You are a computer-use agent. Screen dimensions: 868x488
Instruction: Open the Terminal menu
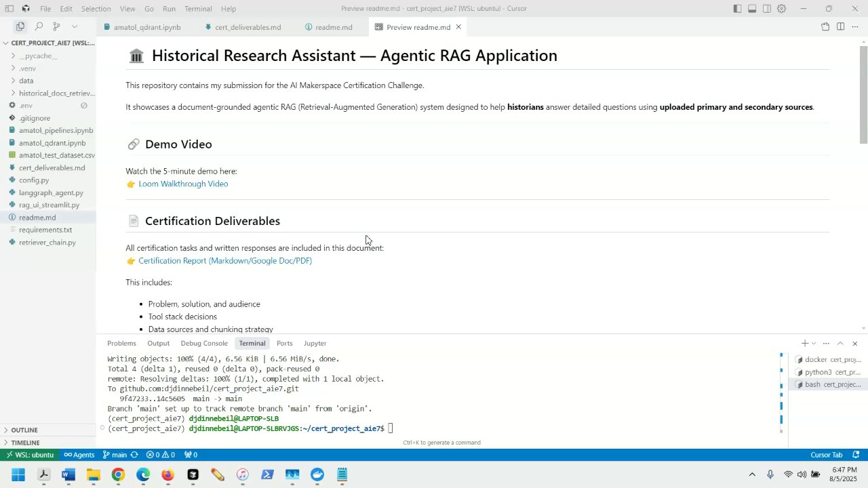point(198,9)
